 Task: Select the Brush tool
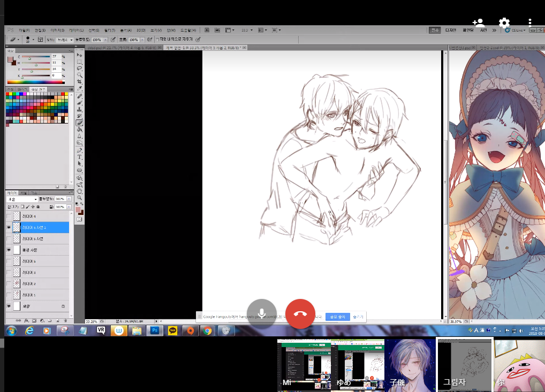80,103
